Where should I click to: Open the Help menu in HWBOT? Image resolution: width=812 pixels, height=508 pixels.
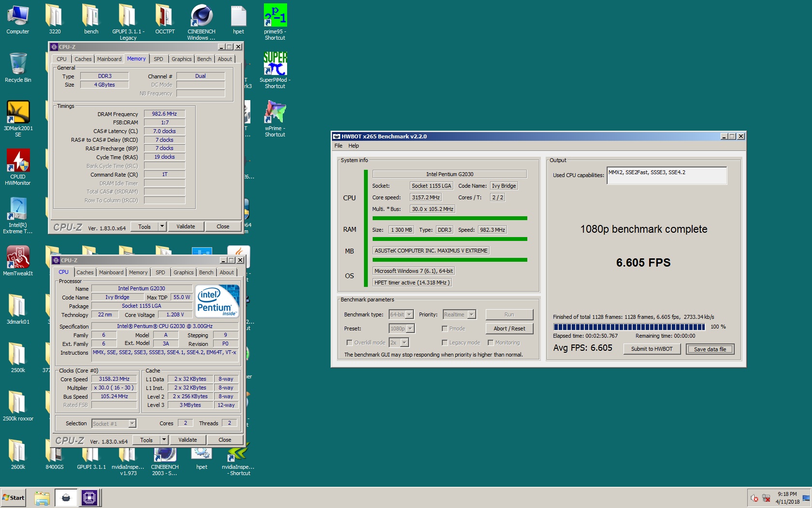coord(354,146)
